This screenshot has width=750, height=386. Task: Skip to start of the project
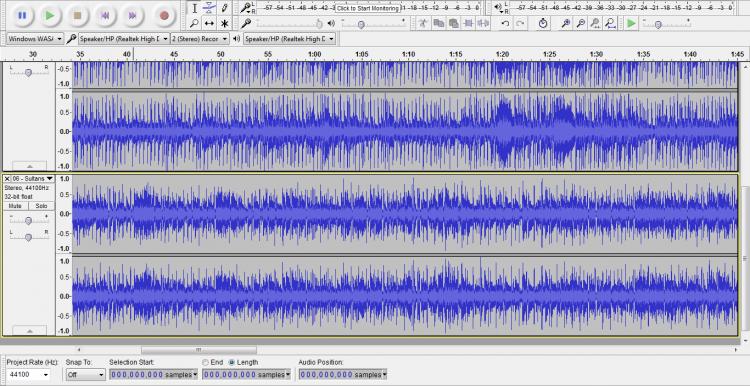pyautogui.click(x=105, y=16)
